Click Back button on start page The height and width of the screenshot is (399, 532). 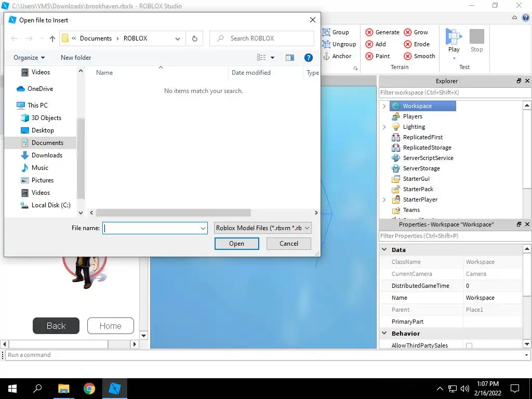(56, 326)
